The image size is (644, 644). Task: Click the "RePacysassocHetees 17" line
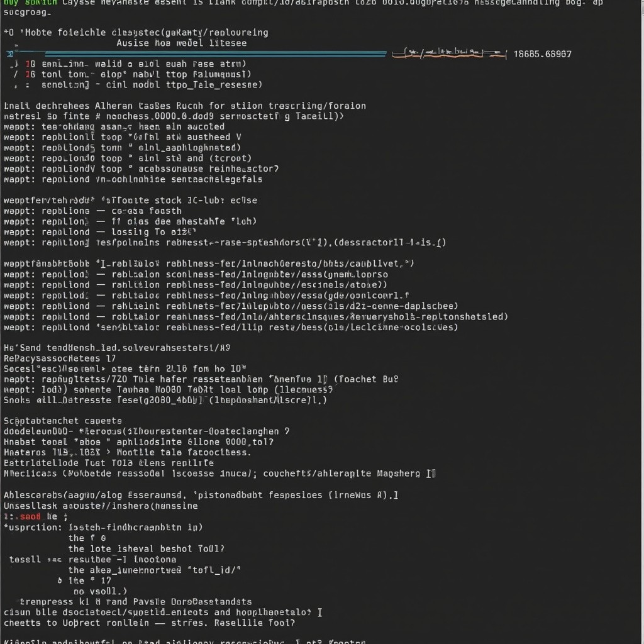click(60, 358)
